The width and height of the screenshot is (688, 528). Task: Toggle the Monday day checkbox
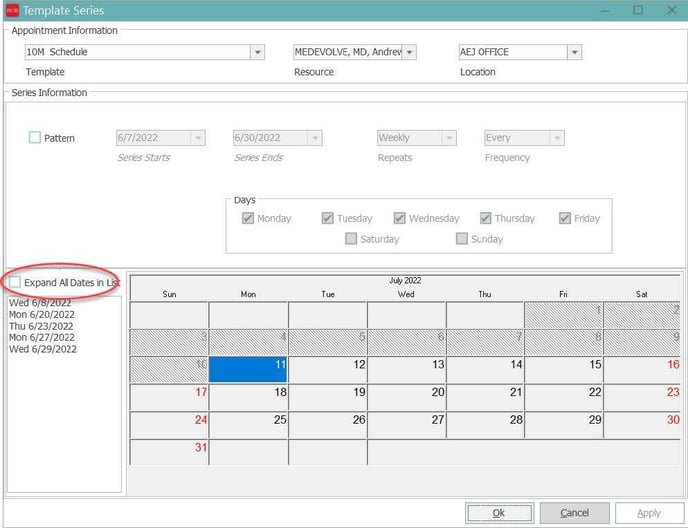click(x=249, y=218)
